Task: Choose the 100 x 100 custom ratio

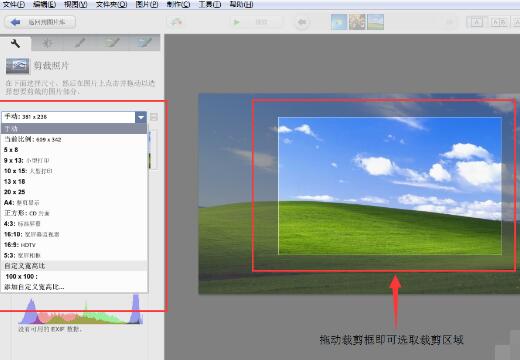Action: click(74, 276)
